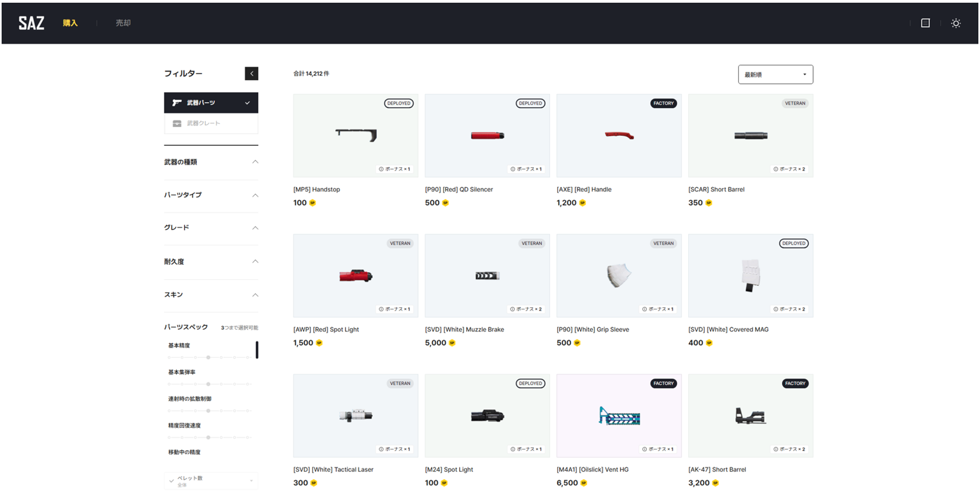
Task: Click coin icon beside price 5,000
Action: (452, 343)
